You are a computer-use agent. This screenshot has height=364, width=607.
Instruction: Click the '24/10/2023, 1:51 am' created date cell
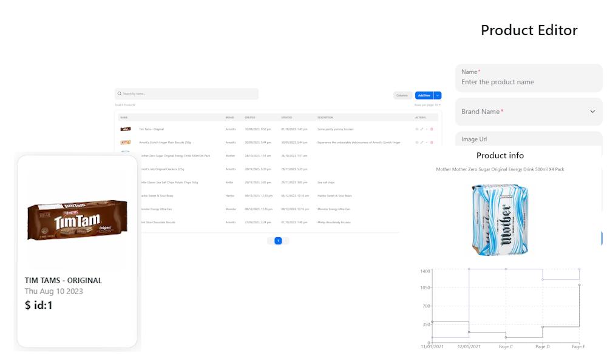(x=258, y=156)
